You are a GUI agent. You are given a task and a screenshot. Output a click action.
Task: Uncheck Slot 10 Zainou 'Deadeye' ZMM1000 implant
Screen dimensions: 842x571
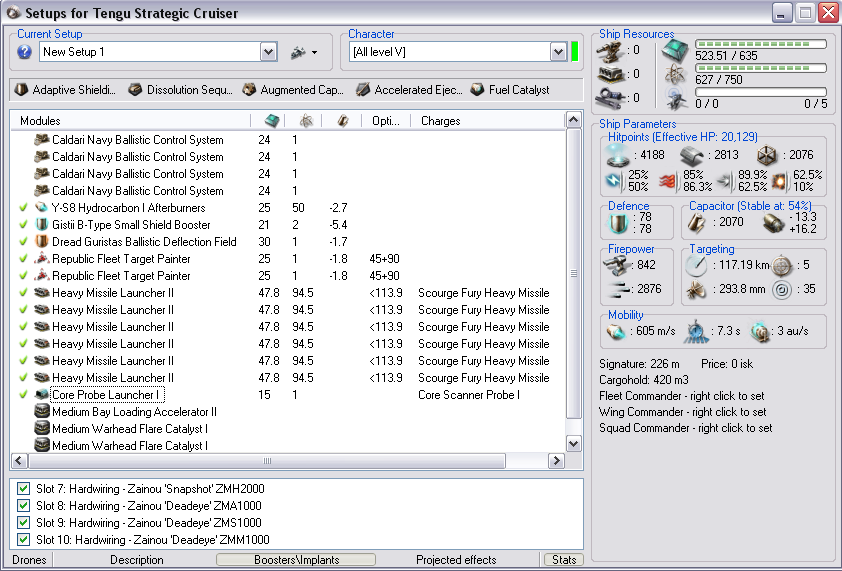(x=23, y=539)
